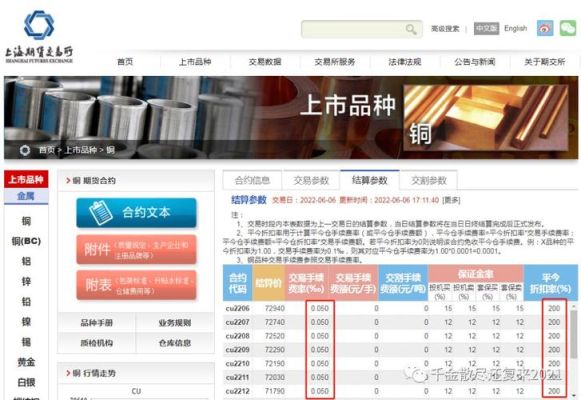Image resolution: width=581 pixels, height=400 pixels.
Task: Open the WeChat social icon
Action: point(568,28)
